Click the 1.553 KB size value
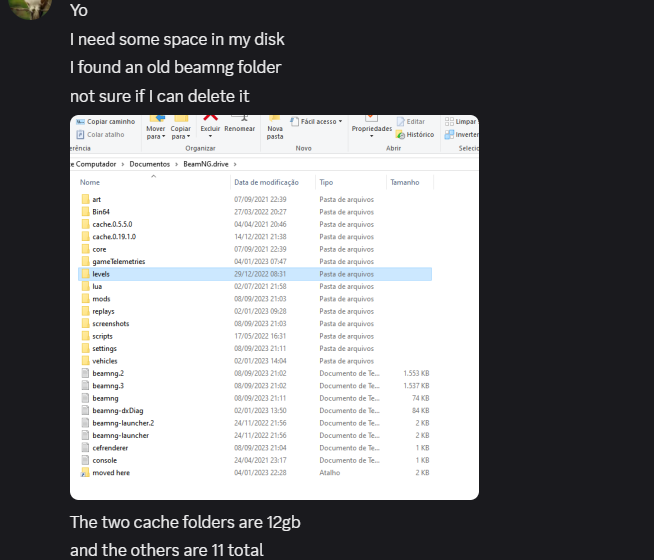The width and height of the screenshot is (654, 560). click(416, 373)
